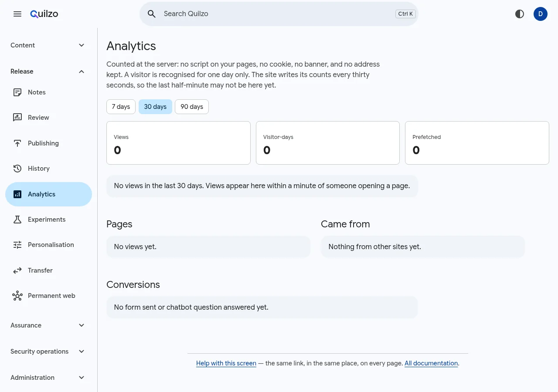Open the All documentation link
The height and width of the screenshot is (392, 558).
(431, 363)
